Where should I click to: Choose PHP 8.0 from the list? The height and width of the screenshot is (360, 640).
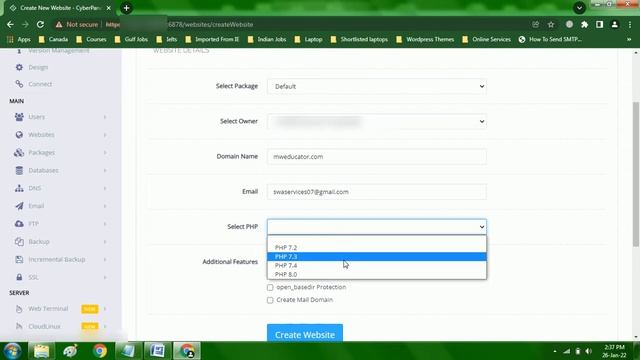[377, 275]
